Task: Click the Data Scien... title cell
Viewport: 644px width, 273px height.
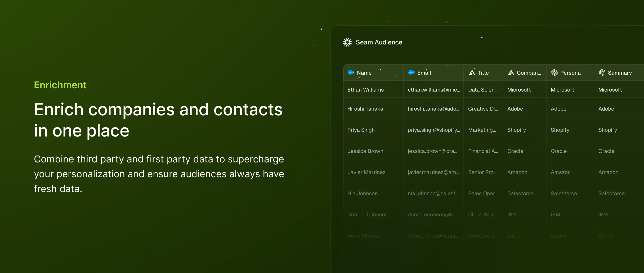Action: click(x=483, y=90)
